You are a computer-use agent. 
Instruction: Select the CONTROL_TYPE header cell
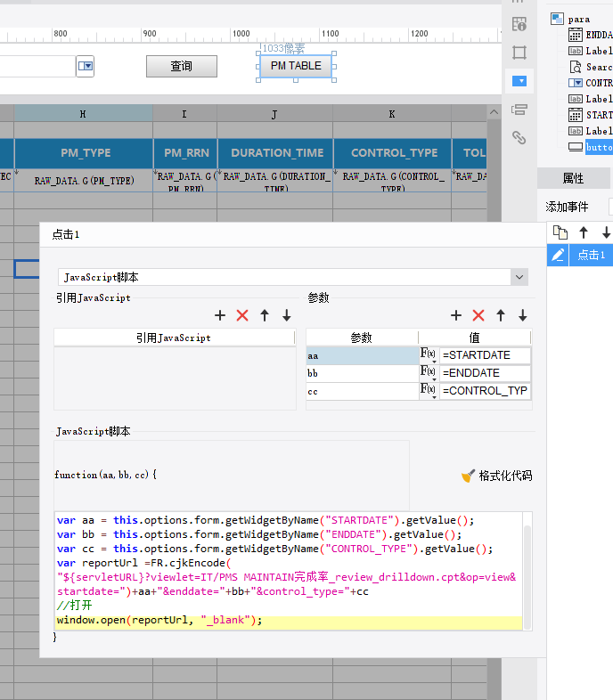pyautogui.click(x=394, y=153)
